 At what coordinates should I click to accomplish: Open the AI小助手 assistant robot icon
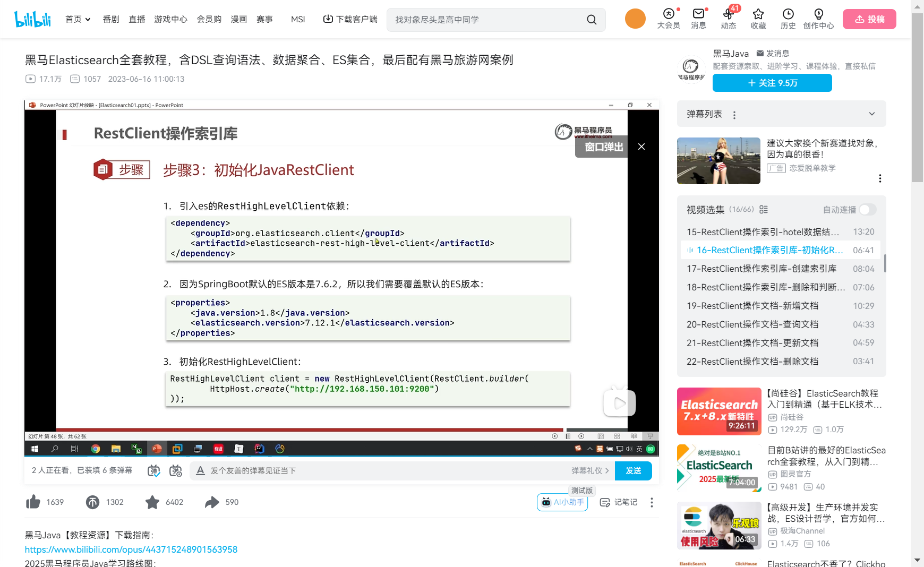(546, 502)
